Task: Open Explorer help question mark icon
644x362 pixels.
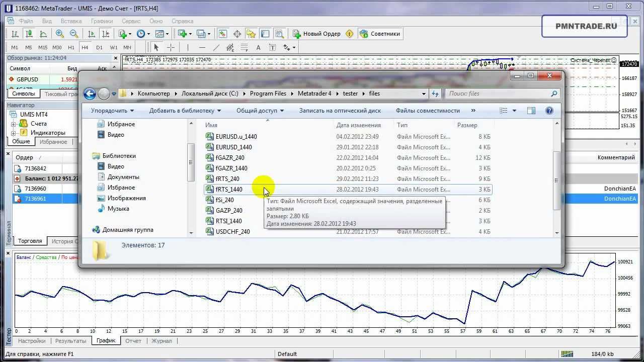Action: pos(549,111)
